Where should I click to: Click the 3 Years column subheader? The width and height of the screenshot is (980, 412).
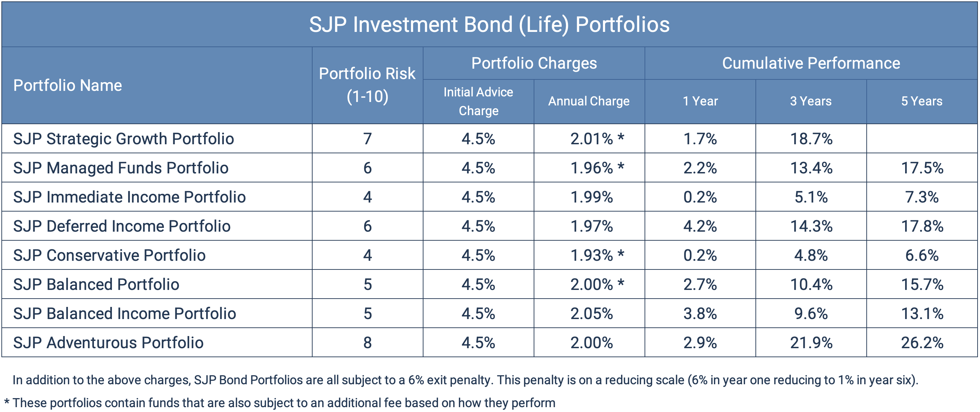pyautogui.click(x=811, y=101)
